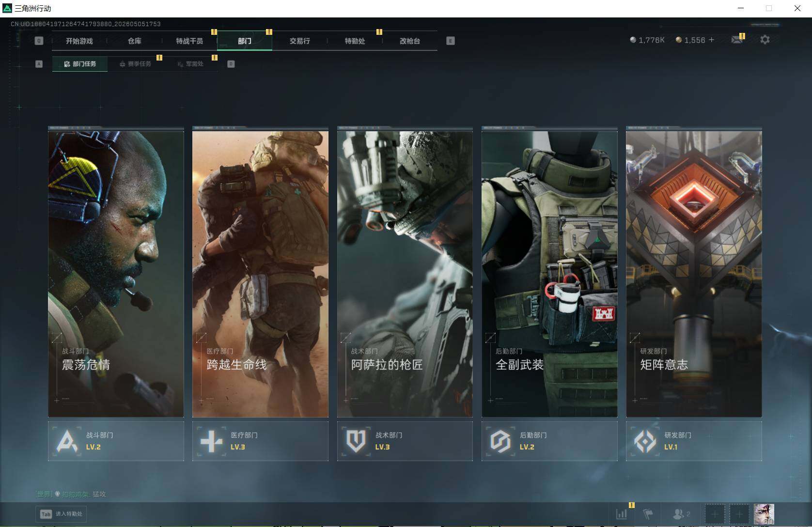The height and width of the screenshot is (527, 812).
Task: Click the 研发部门 LV.1 panel
Action: pyautogui.click(x=694, y=441)
